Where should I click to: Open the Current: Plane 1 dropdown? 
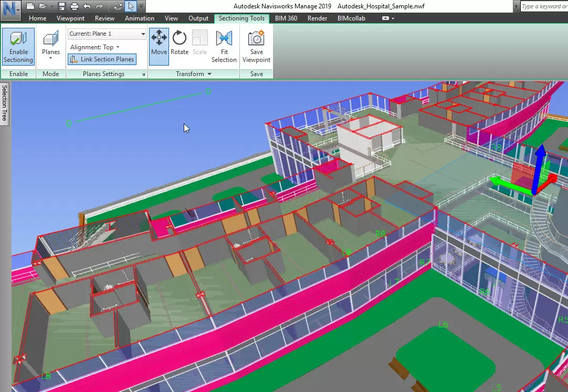pyautogui.click(x=107, y=34)
